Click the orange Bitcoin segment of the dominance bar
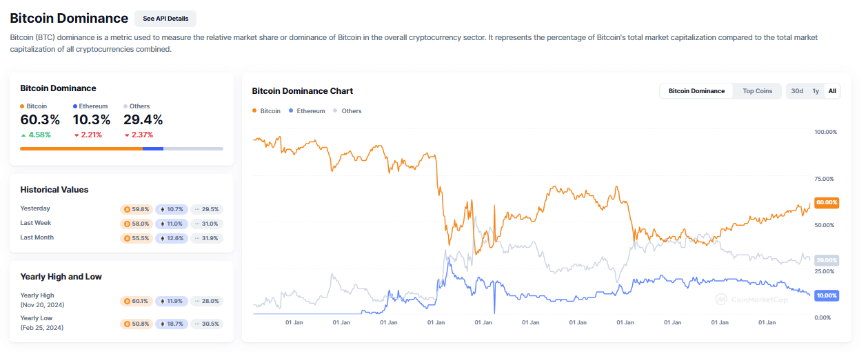Image resolution: width=868 pixels, height=352 pixels. tap(81, 148)
